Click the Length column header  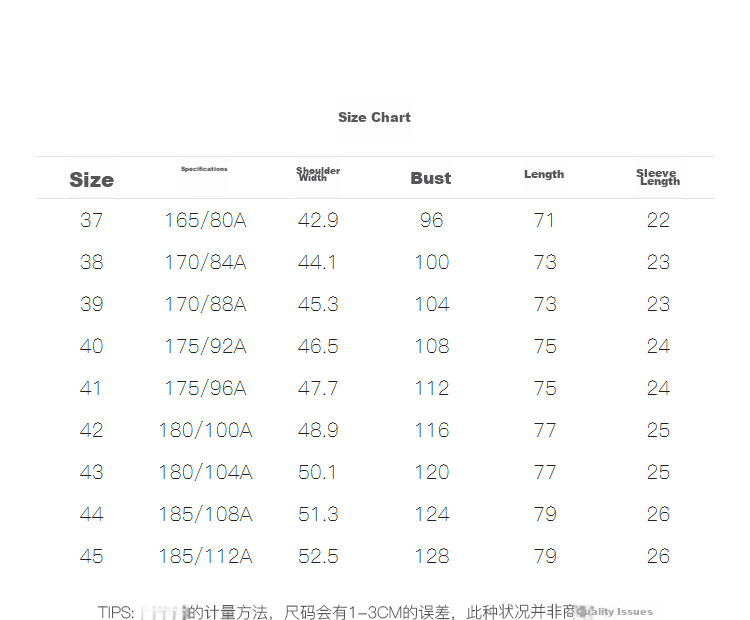click(544, 174)
